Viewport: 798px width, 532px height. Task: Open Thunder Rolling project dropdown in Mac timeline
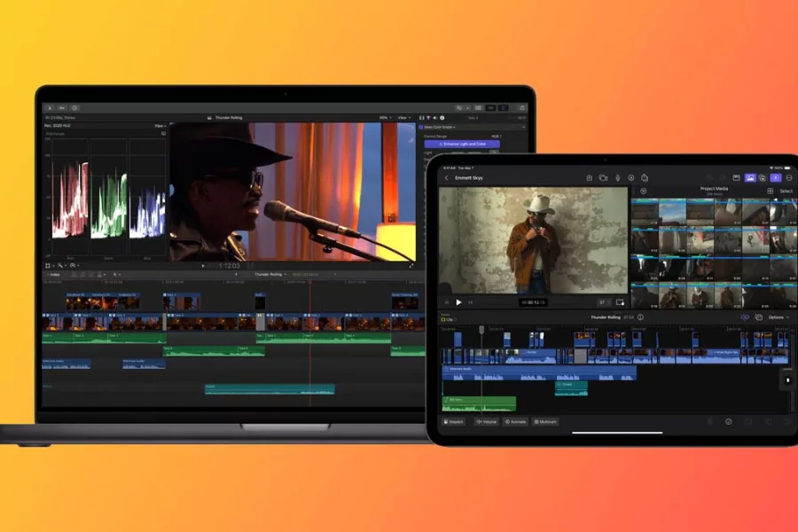click(x=270, y=274)
